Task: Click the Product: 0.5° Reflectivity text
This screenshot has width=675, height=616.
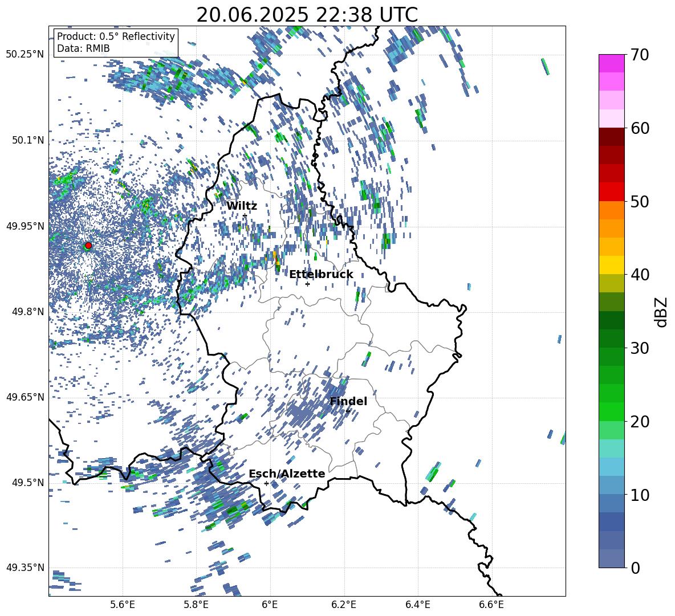Action: (x=116, y=36)
